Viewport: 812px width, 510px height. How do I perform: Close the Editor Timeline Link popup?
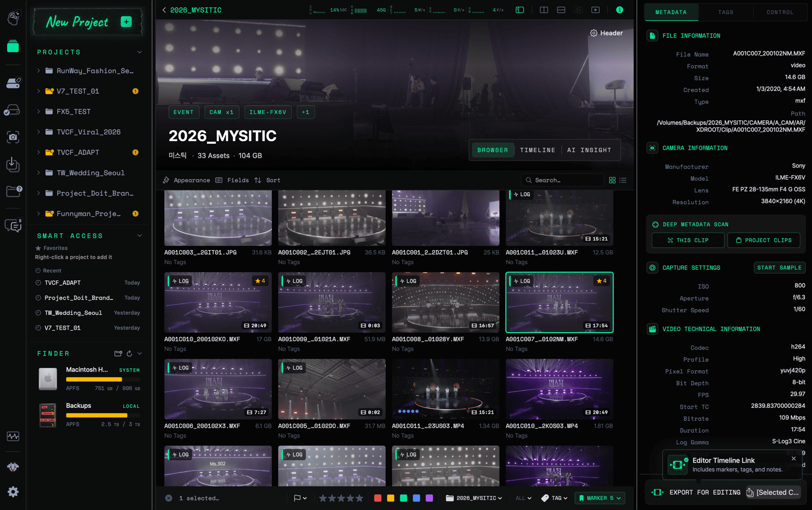[x=794, y=459]
